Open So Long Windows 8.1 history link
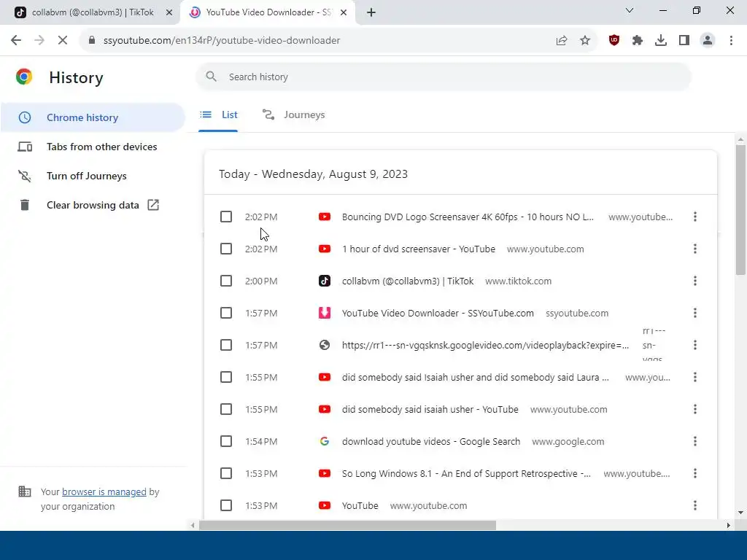 pos(466,473)
